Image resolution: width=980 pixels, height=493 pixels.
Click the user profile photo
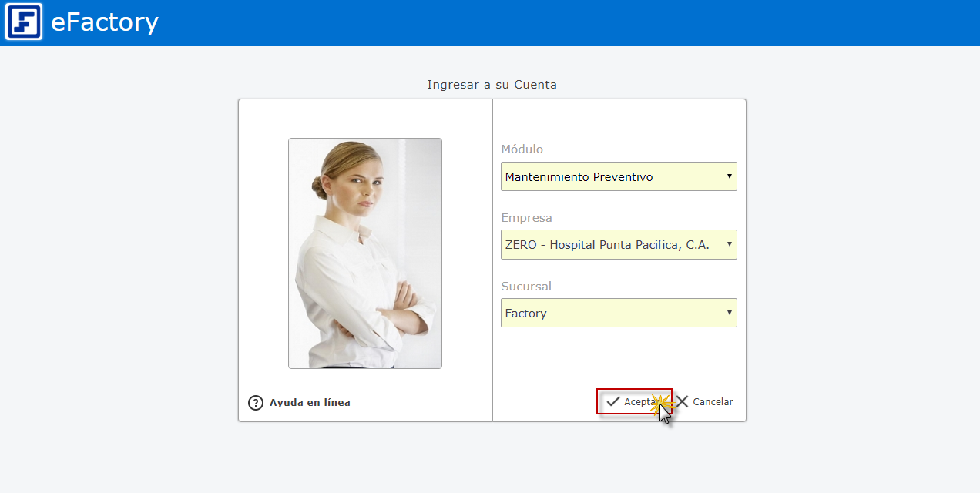point(365,253)
